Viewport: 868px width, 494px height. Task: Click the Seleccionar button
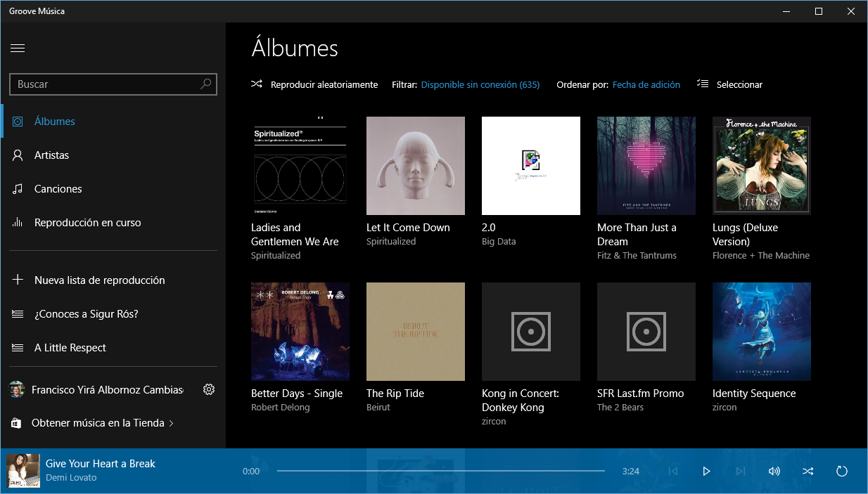click(x=729, y=84)
